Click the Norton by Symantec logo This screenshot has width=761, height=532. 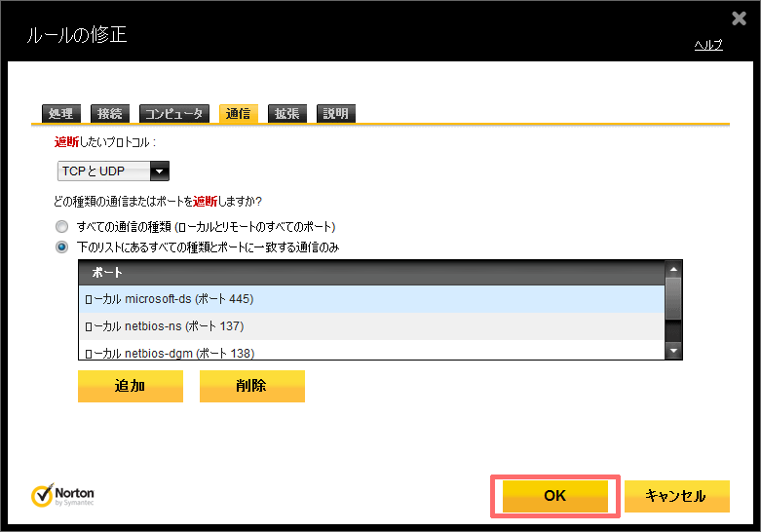(64, 495)
